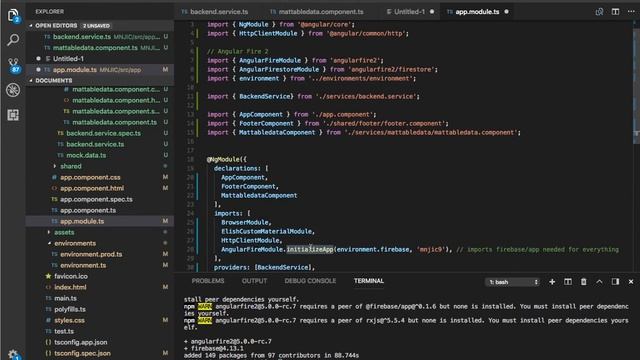The width and height of the screenshot is (640, 360).
Task: Open the Explorer view icon
Action: (x=13, y=16)
